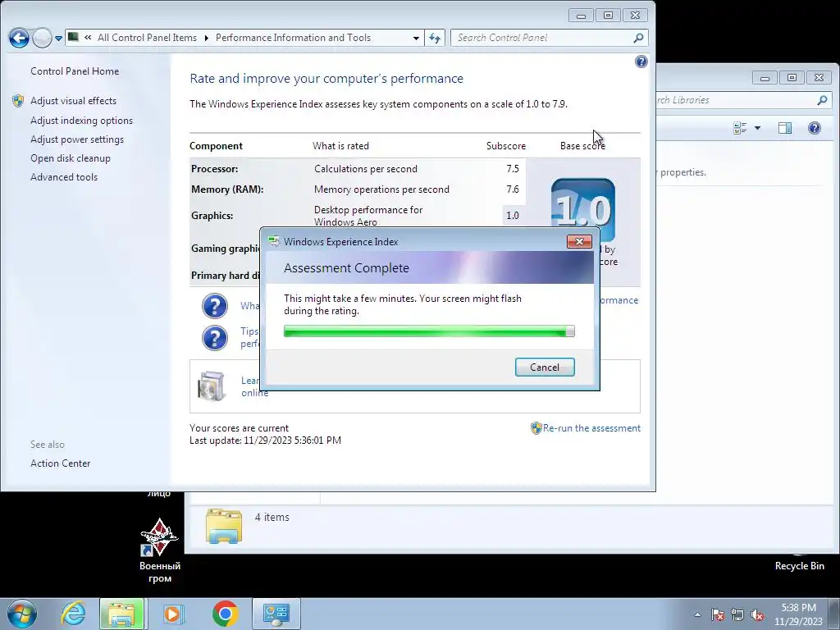Screen dimensions: 840x630
Task: Click the upper blue question mark icon
Action: tap(215, 306)
